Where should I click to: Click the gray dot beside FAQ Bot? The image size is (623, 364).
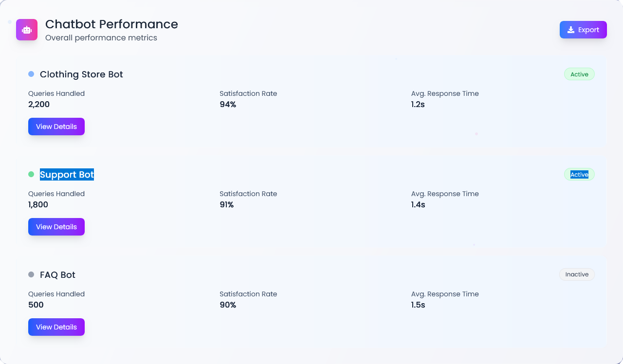click(x=31, y=274)
